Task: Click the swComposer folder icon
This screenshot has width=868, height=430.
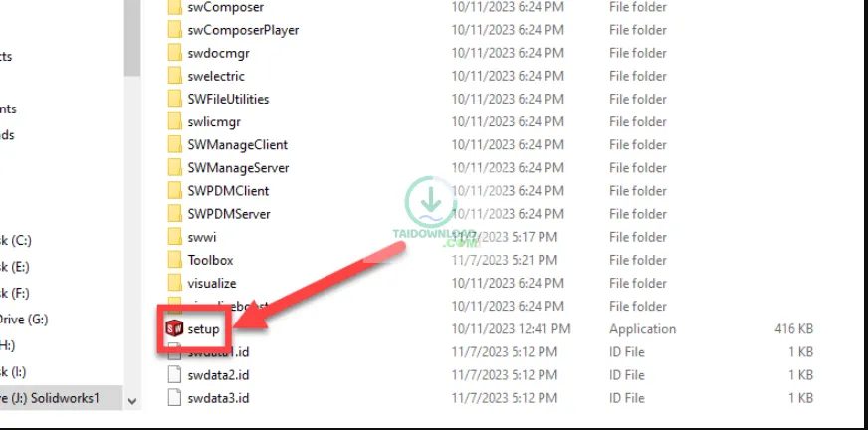Action: (x=174, y=8)
